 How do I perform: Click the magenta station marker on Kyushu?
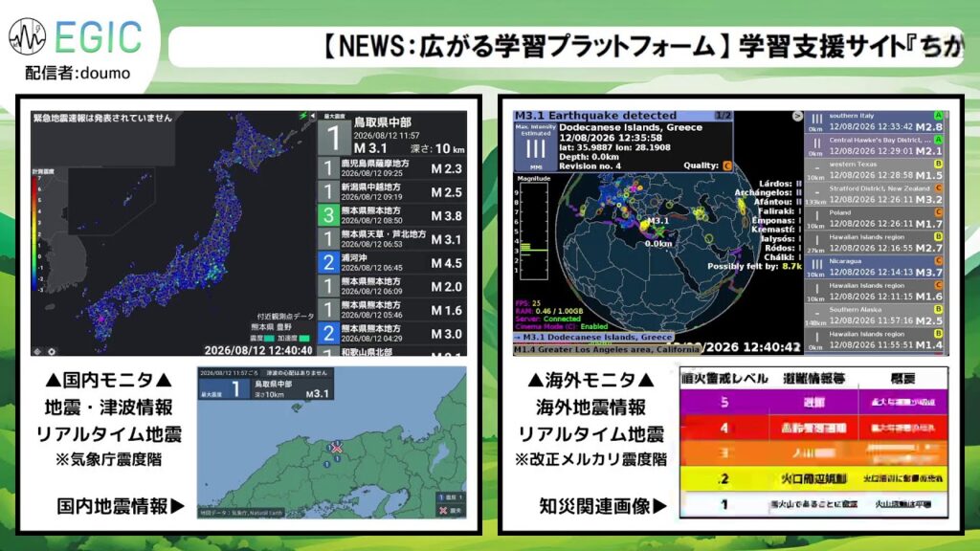(100, 319)
